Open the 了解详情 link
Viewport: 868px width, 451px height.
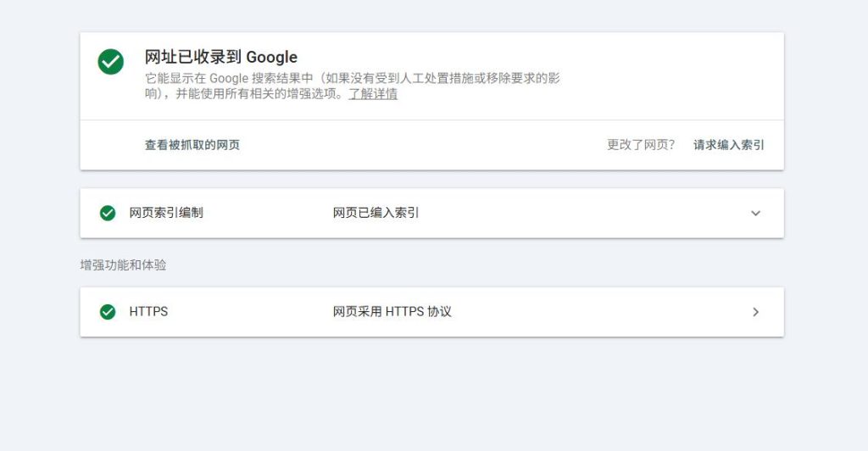[373, 94]
